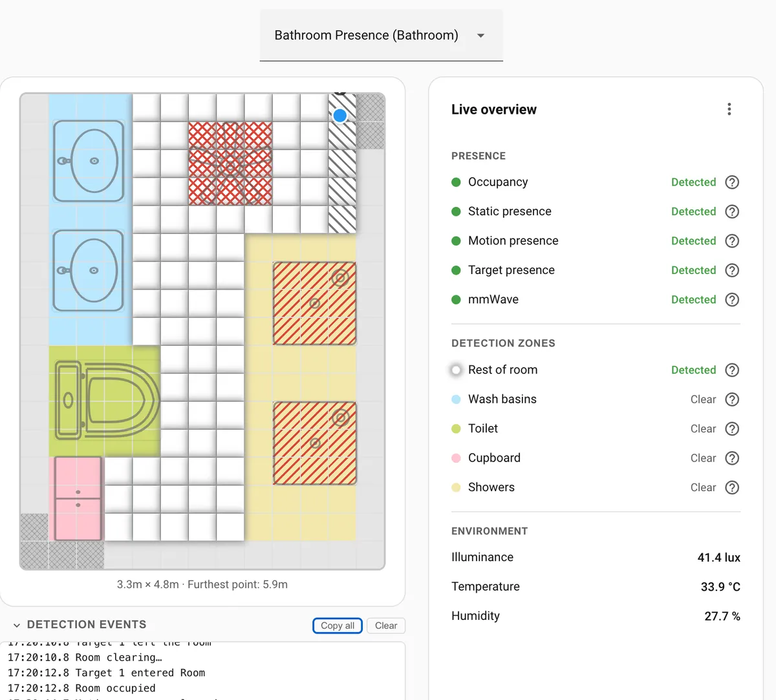Click the Showers yellow color dot
Image resolution: width=776 pixels, height=700 pixels.
(x=456, y=487)
